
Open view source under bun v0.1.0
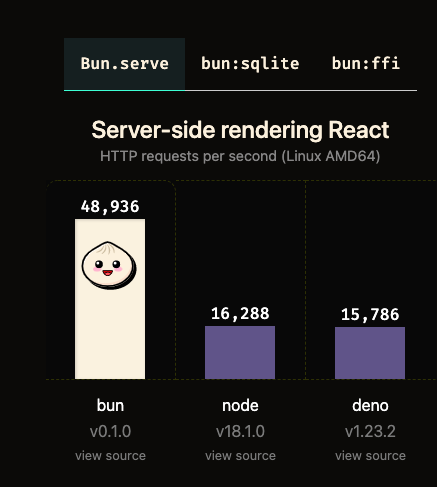(x=110, y=456)
